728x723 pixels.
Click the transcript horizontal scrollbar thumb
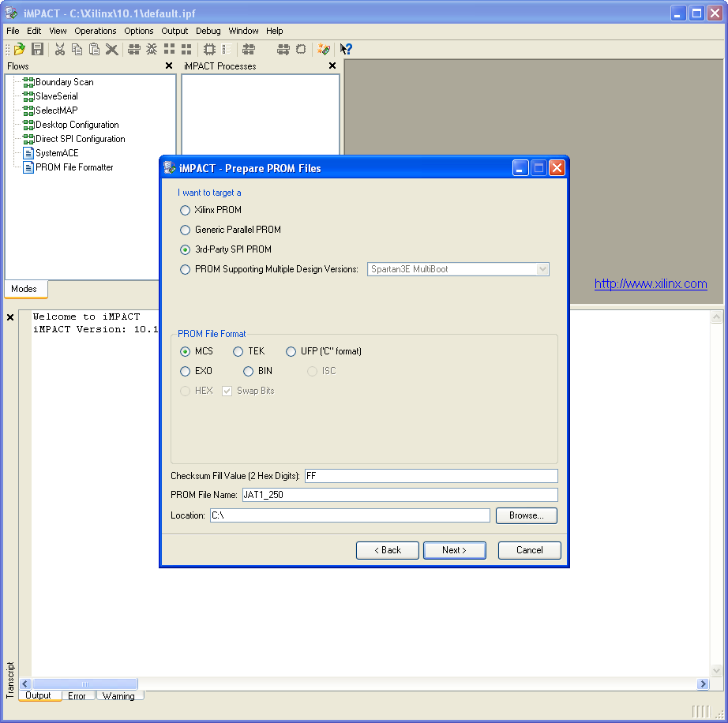pos(85,684)
